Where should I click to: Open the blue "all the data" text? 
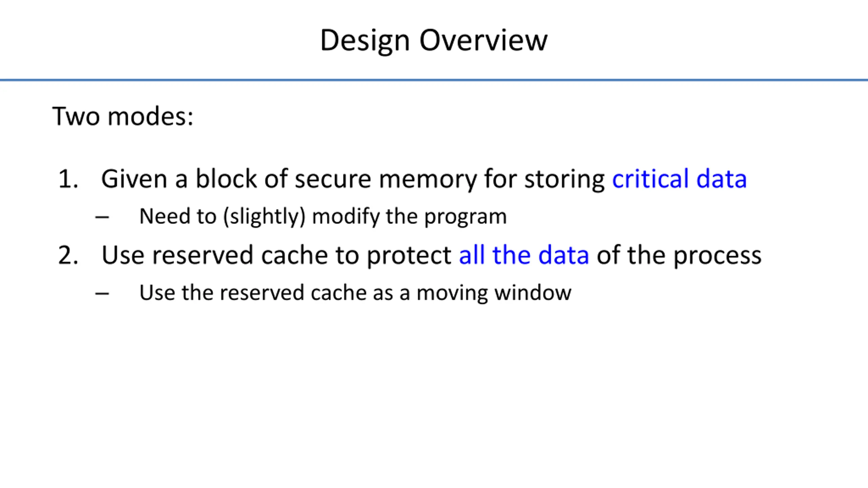(524, 255)
